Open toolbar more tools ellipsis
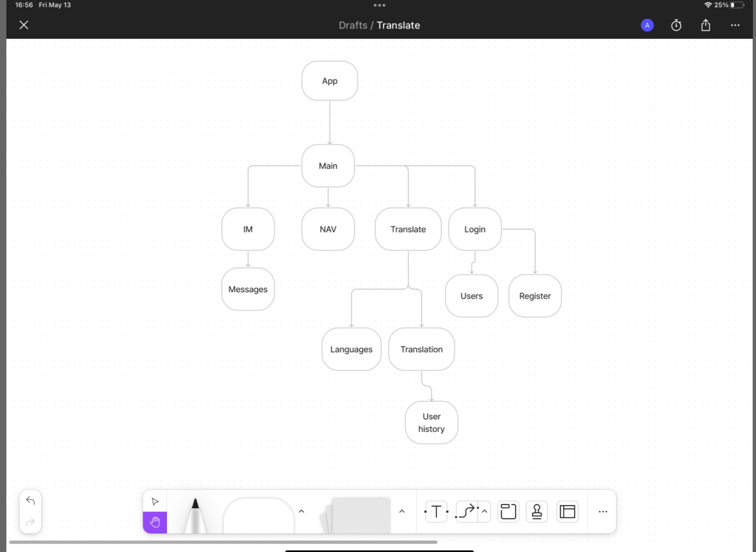This screenshot has height=552, width=756. tap(603, 512)
